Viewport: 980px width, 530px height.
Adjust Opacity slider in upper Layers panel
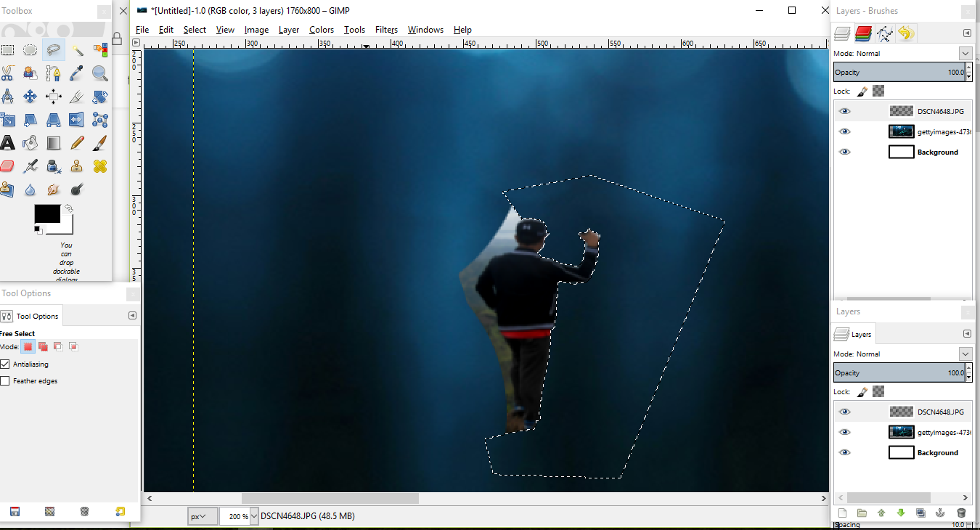coord(899,72)
